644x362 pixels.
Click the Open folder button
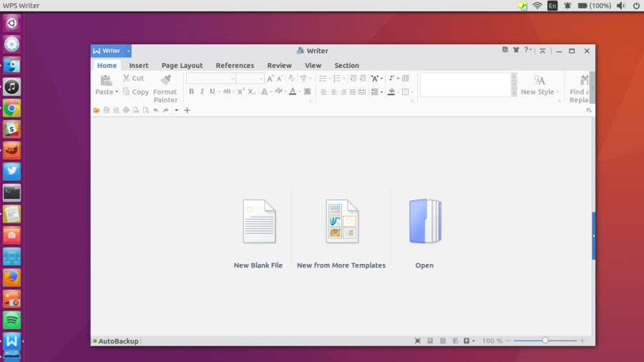coord(424,234)
